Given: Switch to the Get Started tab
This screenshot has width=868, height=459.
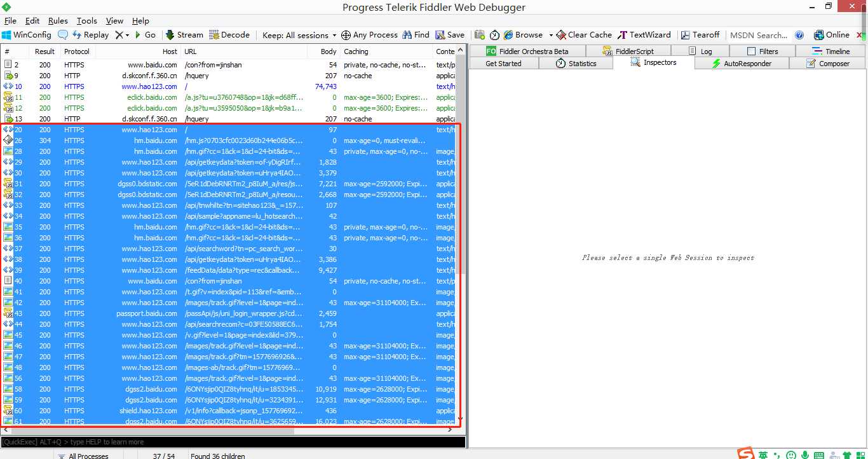Looking at the screenshot, I should tap(503, 64).
